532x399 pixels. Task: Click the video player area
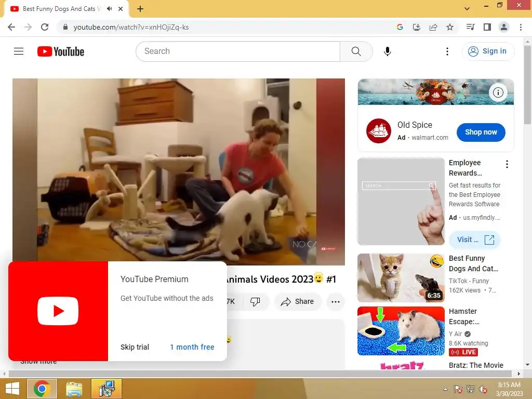click(179, 171)
